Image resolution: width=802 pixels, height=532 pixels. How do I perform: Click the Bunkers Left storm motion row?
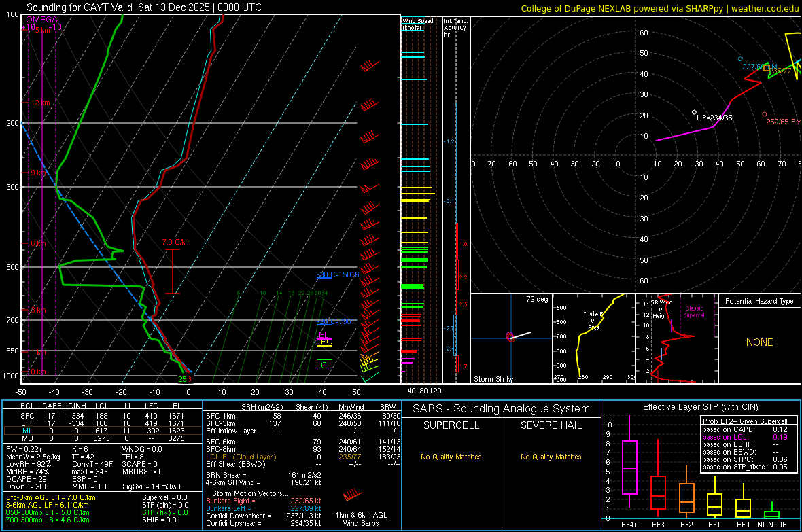pyautogui.click(x=264, y=508)
